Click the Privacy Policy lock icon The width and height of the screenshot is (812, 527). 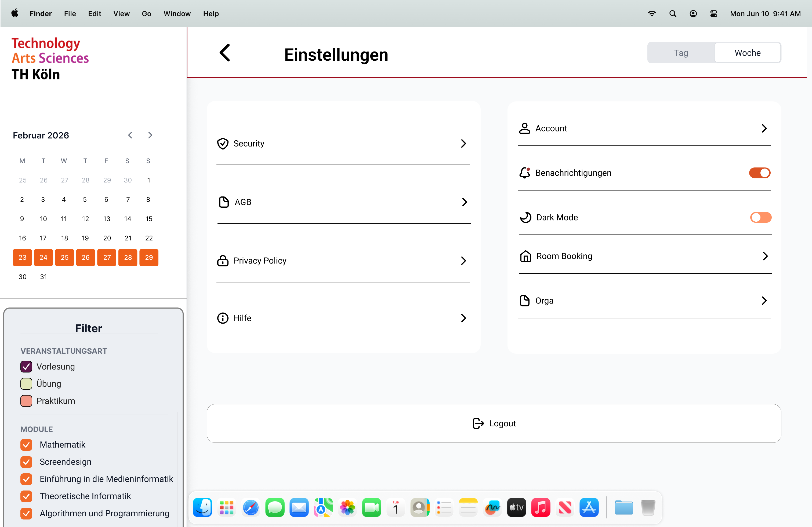click(223, 261)
